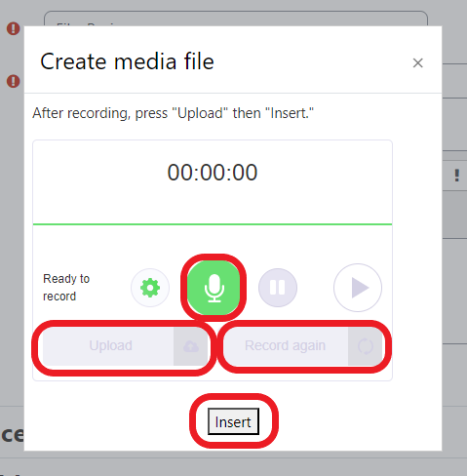The height and width of the screenshot is (476, 467).
Task: Click the Ready to record status text
Action: [x=66, y=288]
